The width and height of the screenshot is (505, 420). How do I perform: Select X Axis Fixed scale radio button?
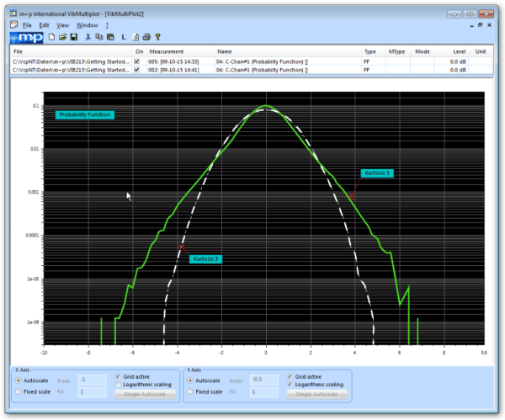[x=19, y=391]
